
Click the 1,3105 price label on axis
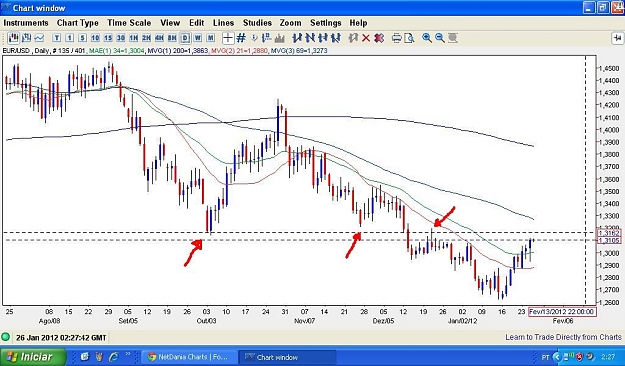point(609,240)
